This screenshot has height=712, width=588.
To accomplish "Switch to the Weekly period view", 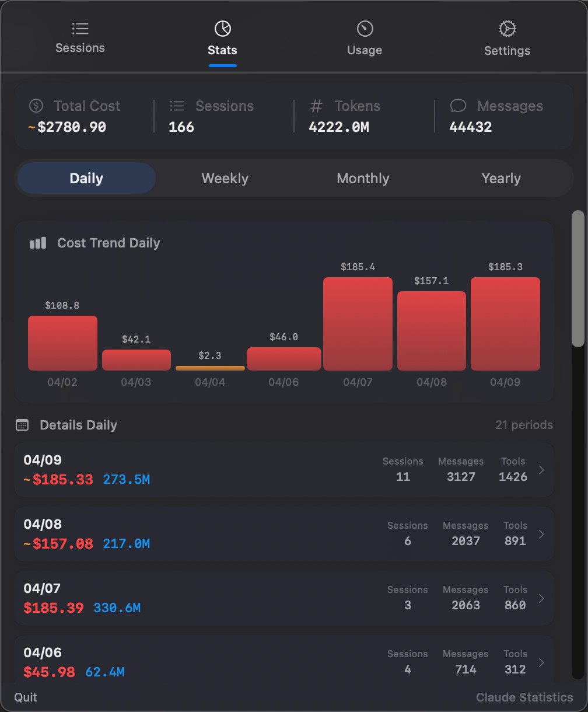I will click(x=225, y=178).
